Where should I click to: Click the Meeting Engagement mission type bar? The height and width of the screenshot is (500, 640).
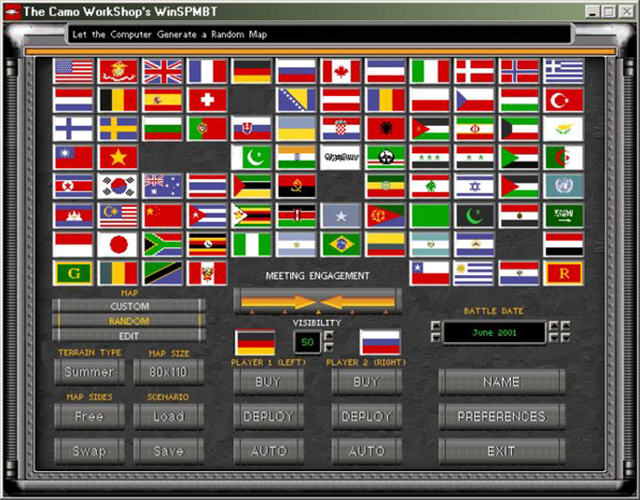[318, 301]
